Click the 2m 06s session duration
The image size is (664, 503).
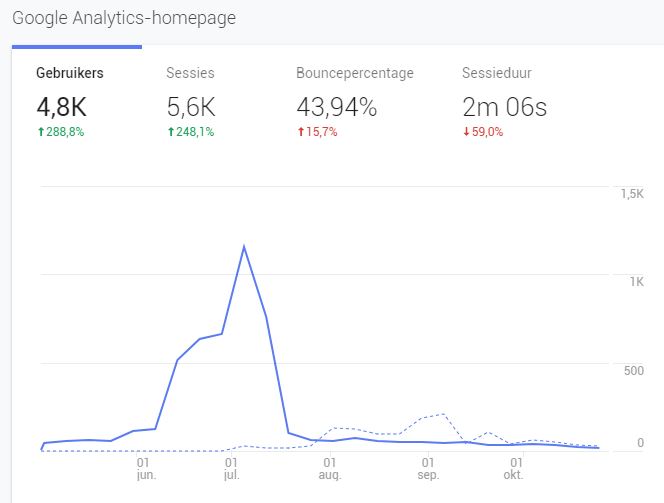[x=504, y=107]
